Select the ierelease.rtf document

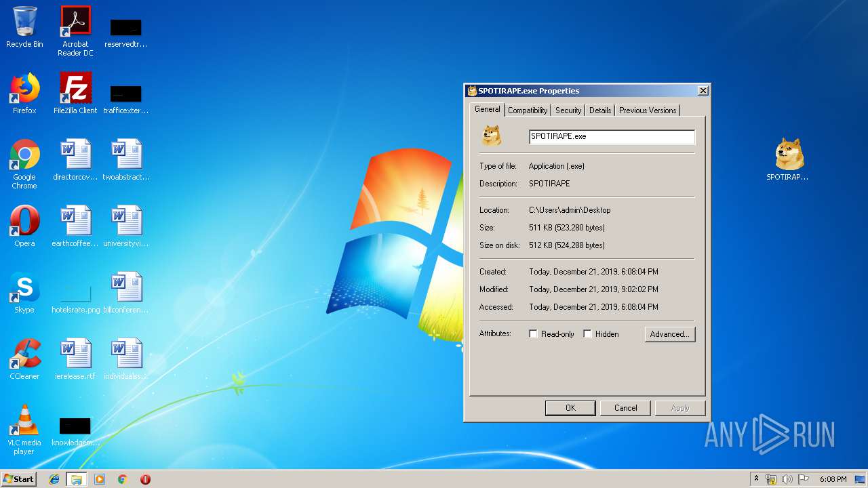pos(75,359)
